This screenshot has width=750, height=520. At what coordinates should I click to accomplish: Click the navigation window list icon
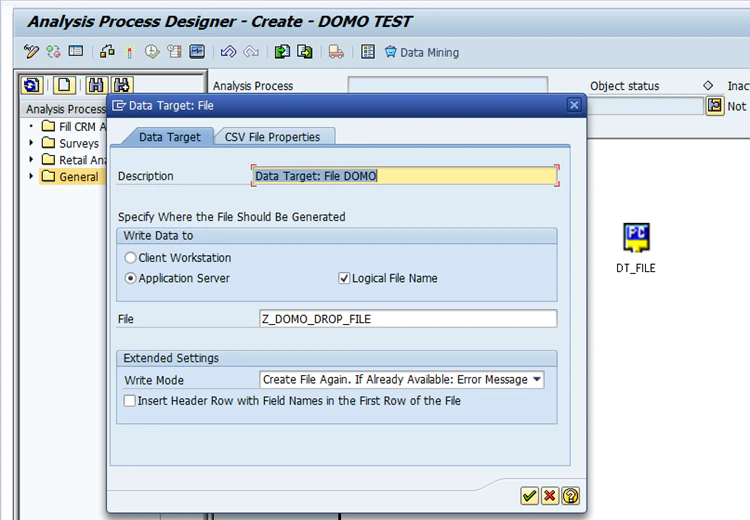point(76,51)
